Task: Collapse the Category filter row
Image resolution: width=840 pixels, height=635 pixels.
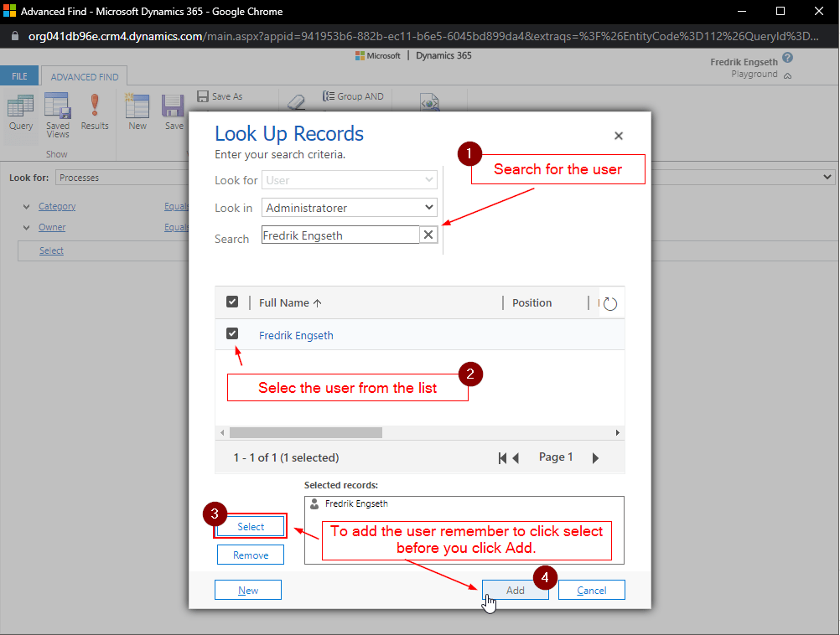Action: tap(26, 206)
